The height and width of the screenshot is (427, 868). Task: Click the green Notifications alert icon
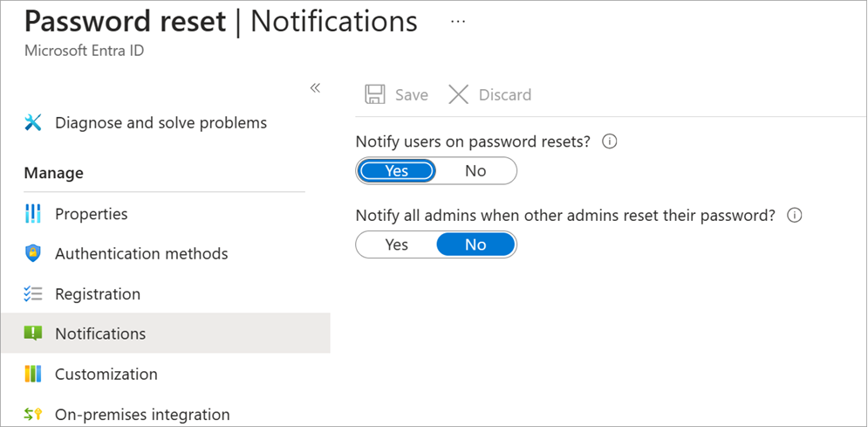[x=33, y=334]
